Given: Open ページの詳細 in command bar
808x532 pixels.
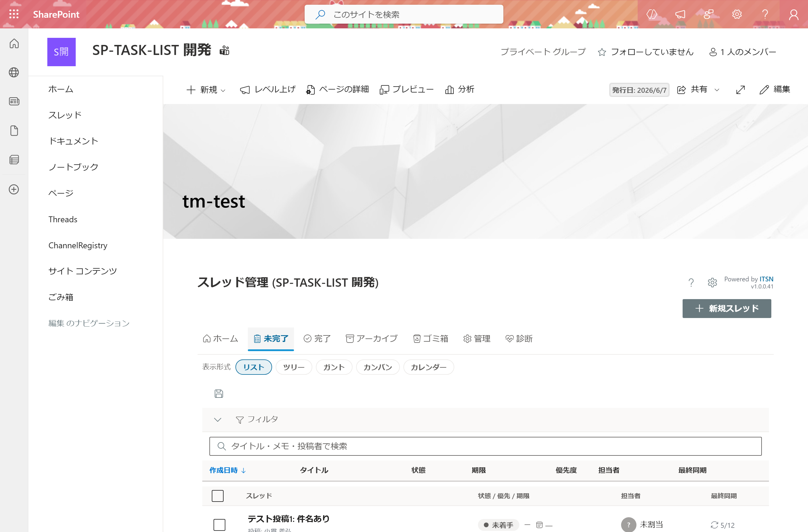Looking at the screenshot, I should click(337, 90).
